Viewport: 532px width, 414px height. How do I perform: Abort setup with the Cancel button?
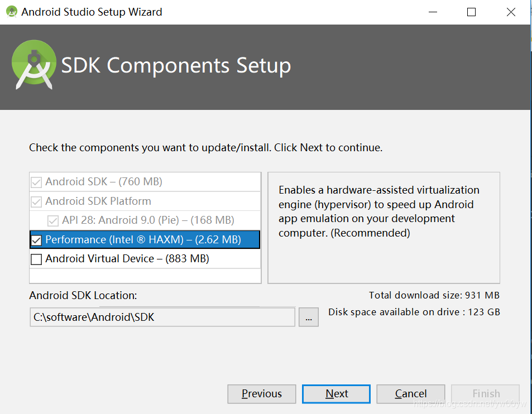410,394
